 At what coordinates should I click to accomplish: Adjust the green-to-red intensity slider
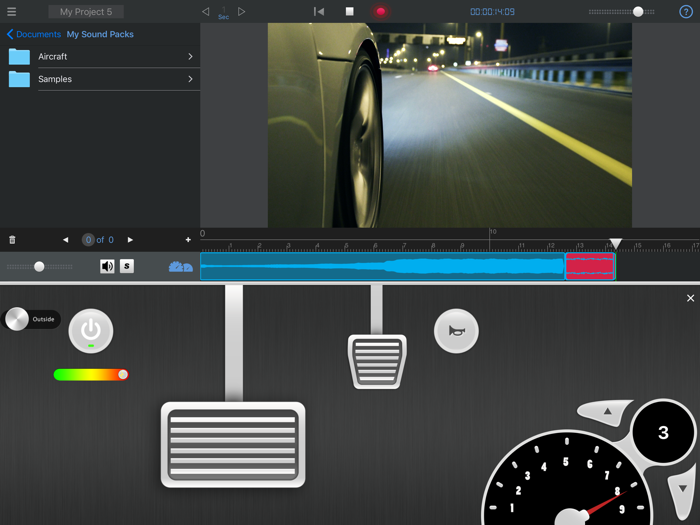coord(91,375)
